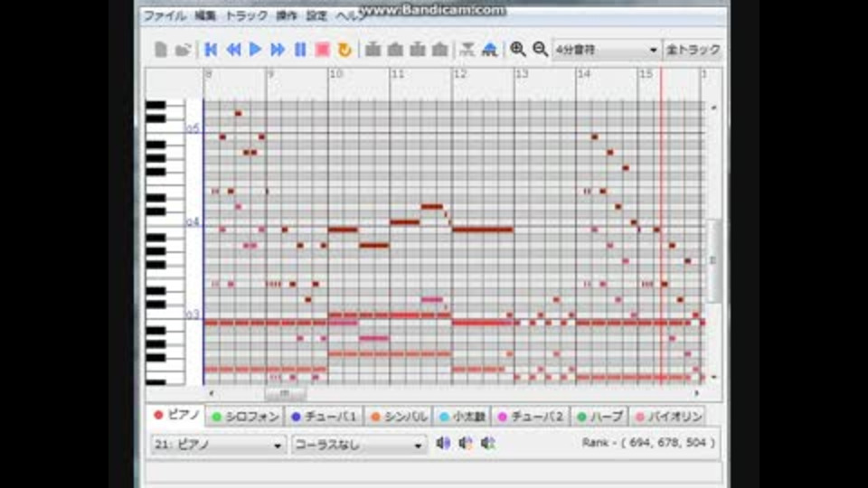Start playback with the blue play button
The height and width of the screenshot is (488, 868).
[x=255, y=50]
